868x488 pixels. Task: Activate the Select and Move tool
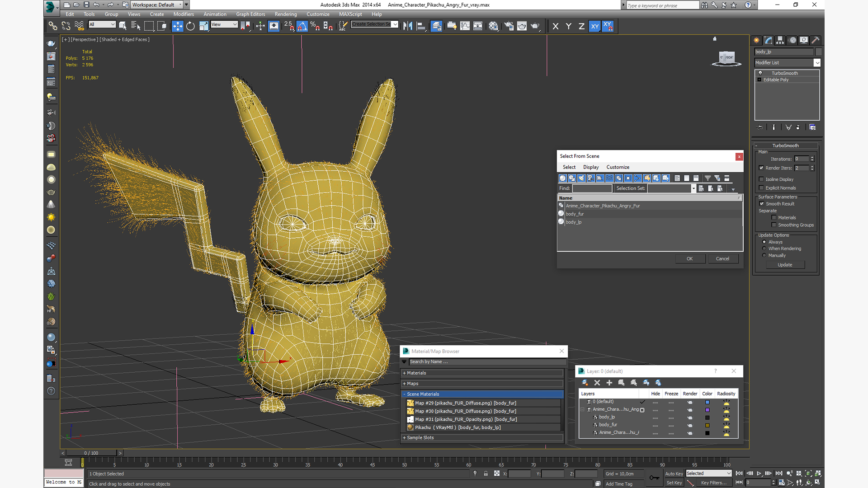pos(178,26)
